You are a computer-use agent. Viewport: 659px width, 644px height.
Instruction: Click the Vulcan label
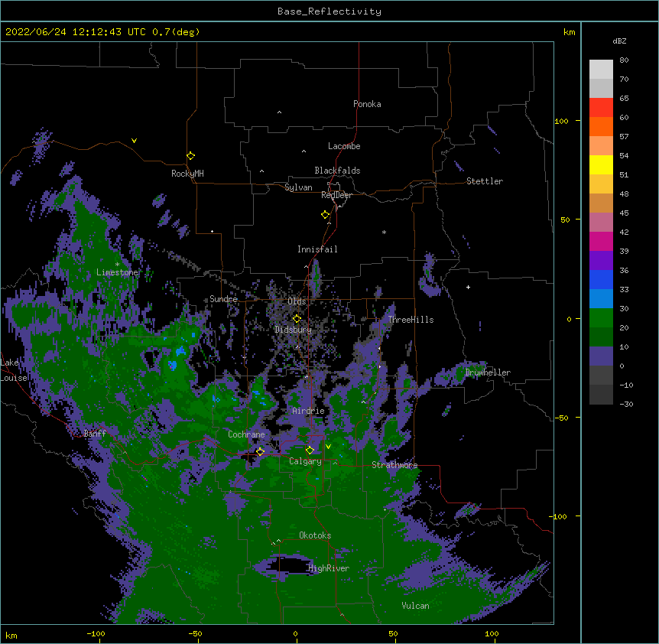pyautogui.click(x=415, y=606)
